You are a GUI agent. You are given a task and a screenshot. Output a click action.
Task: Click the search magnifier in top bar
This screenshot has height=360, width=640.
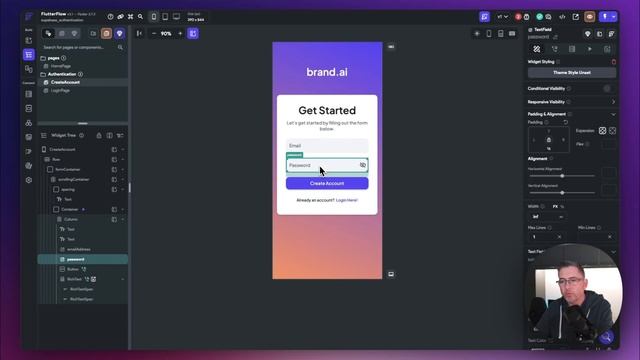click(140, 17)
